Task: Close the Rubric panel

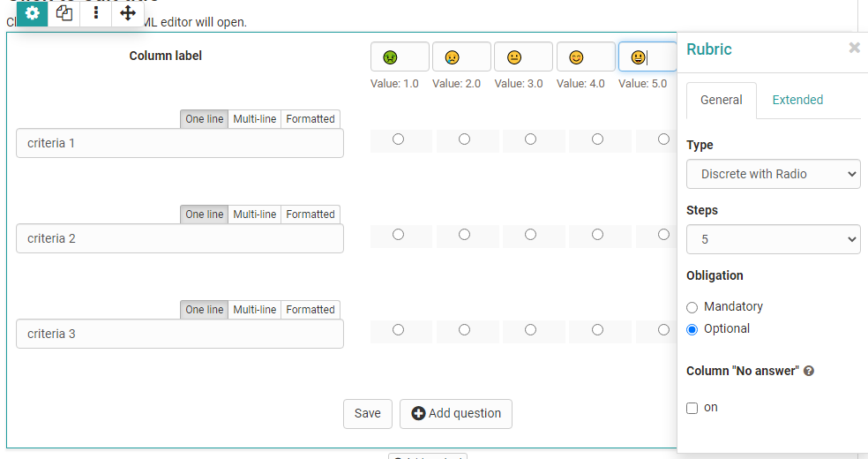Action: click(x=854, y=49)
